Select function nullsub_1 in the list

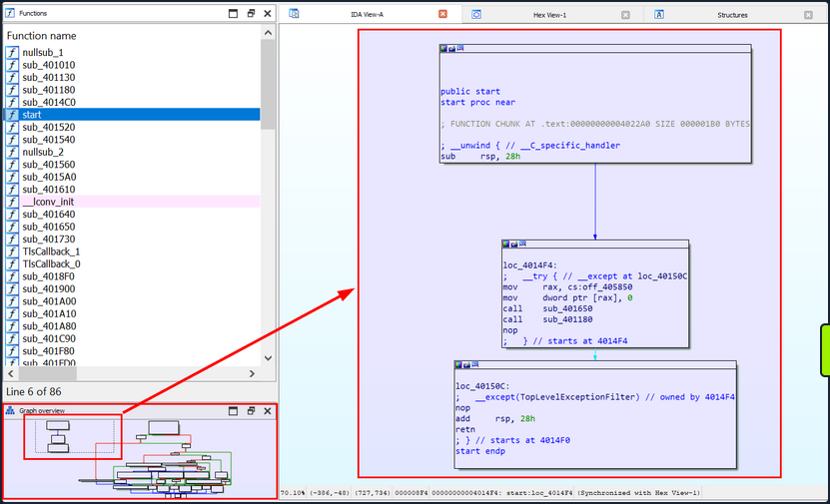pyautogui.click(x=132, y=52)
